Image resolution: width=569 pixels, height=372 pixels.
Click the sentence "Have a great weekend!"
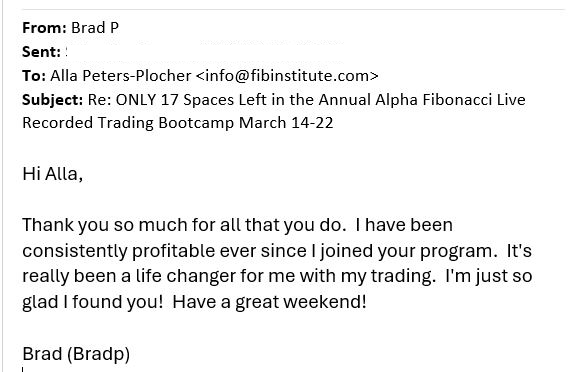pos(270,302)
